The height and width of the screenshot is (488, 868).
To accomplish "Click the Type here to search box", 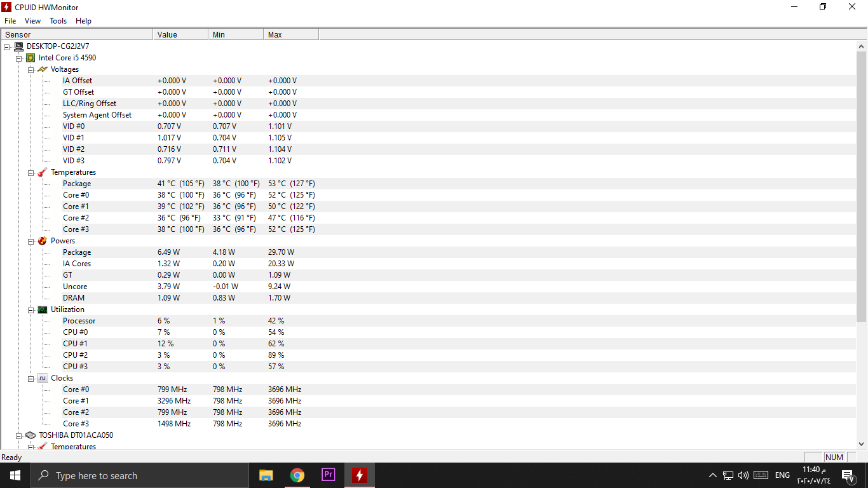I will [140, 475].
